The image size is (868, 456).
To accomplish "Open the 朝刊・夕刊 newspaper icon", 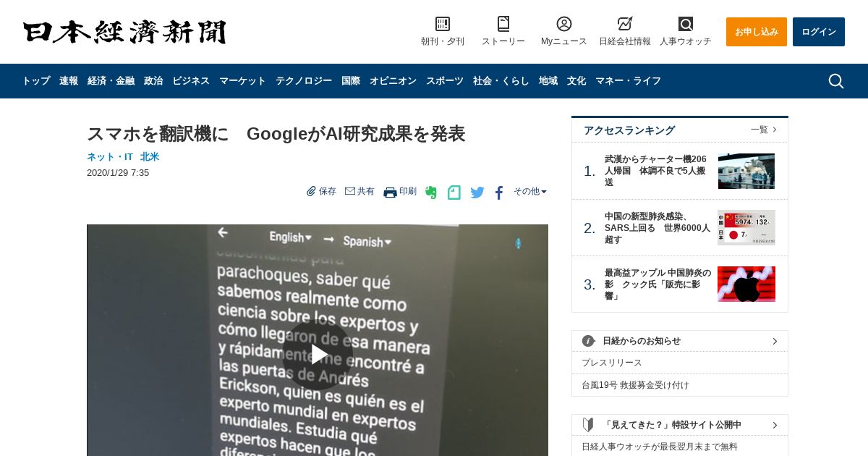I will 443,24.
